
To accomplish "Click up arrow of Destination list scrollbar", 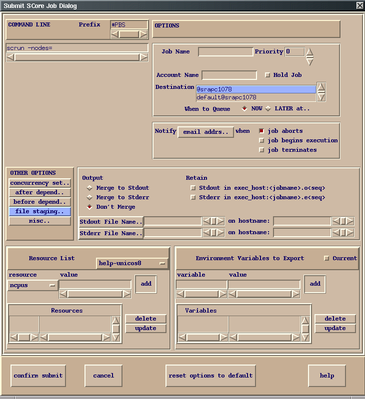I will (x=321, y=87).
